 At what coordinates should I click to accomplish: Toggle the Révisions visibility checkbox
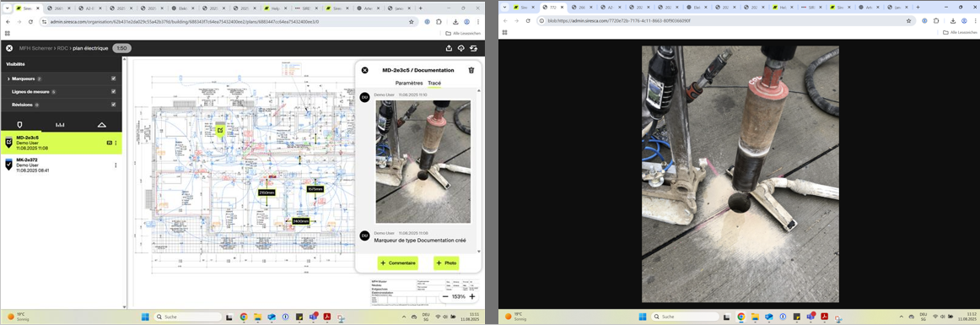click(113, 105)
